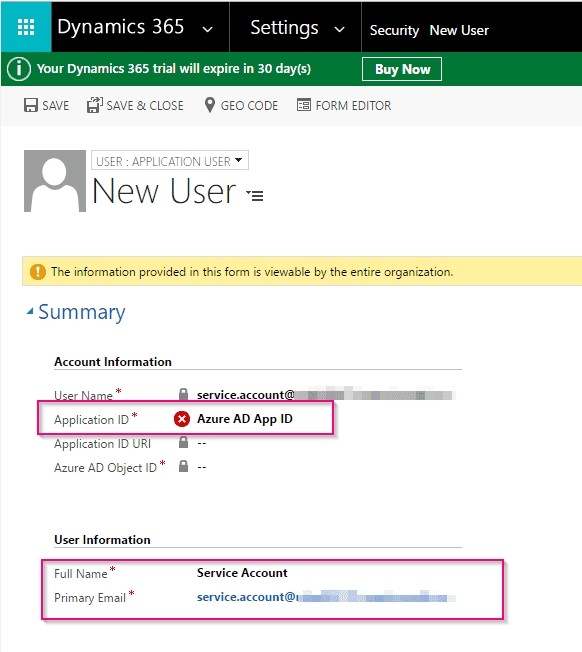Click the Azure AD App ID field
This screenshot has height=652, width=582.
click(x=244, y=419)
